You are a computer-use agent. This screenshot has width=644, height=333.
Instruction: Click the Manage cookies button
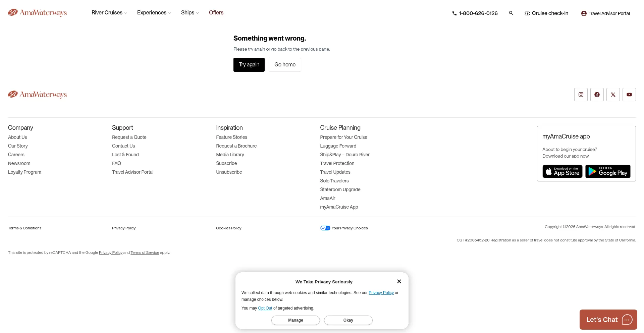pos(296,320)
